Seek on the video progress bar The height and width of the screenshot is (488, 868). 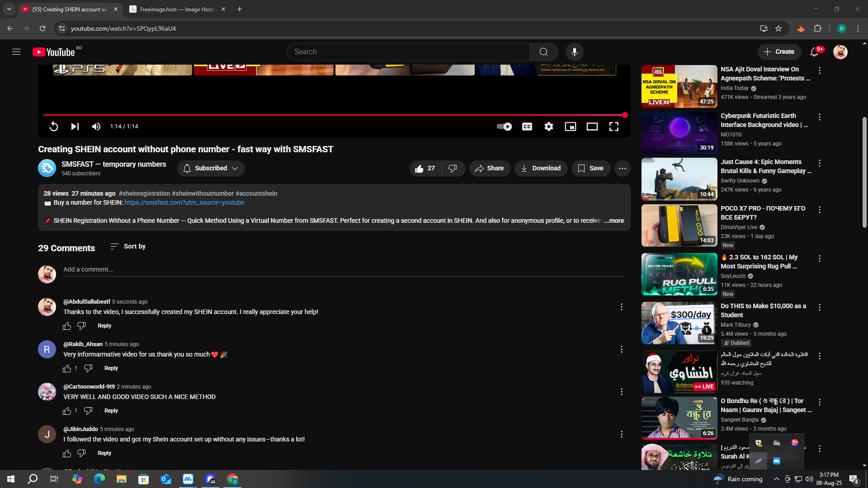coord(334,115)
